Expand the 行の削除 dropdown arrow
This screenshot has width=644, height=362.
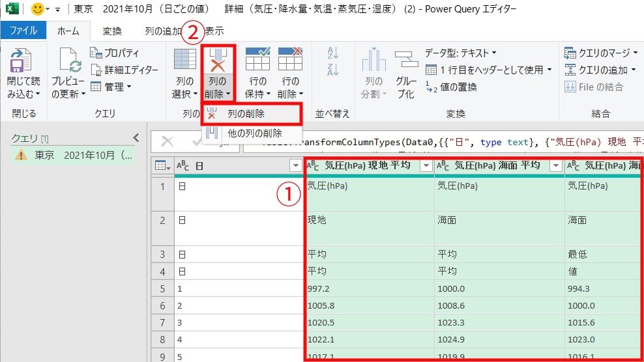click(x=300, y=94)
